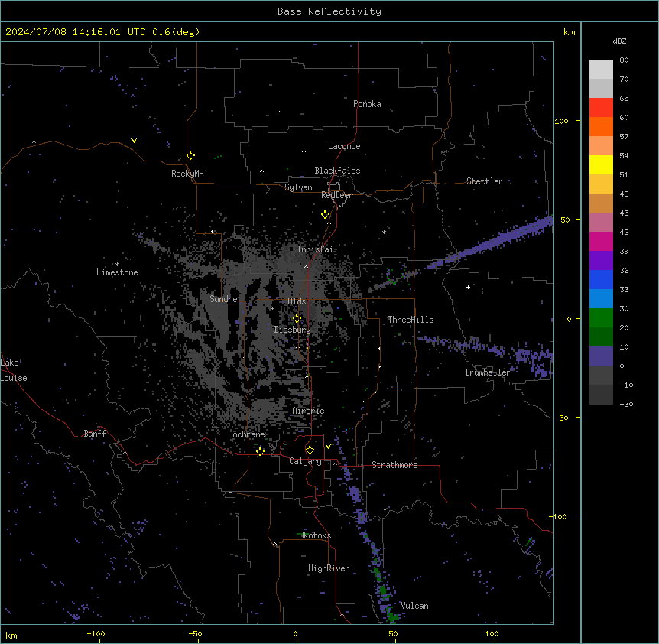Pick the yellow diamond marker near Cochrane
The width and height of the screenshot is (659, 644).
(260, 451)
